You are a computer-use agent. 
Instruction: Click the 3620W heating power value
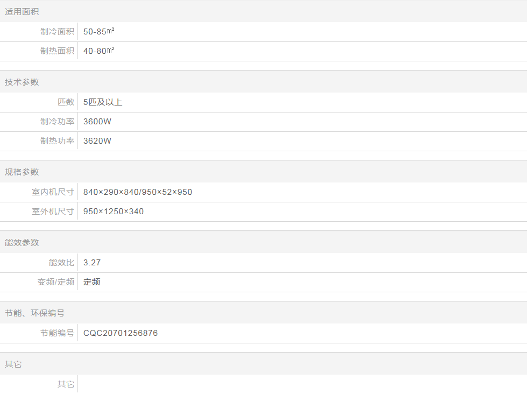click(x=97, y=141)
